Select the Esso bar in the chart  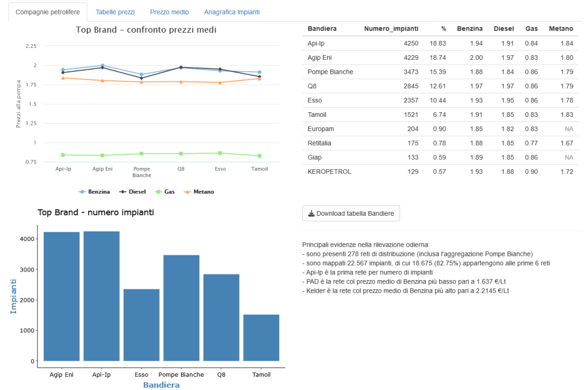point(141,325)
